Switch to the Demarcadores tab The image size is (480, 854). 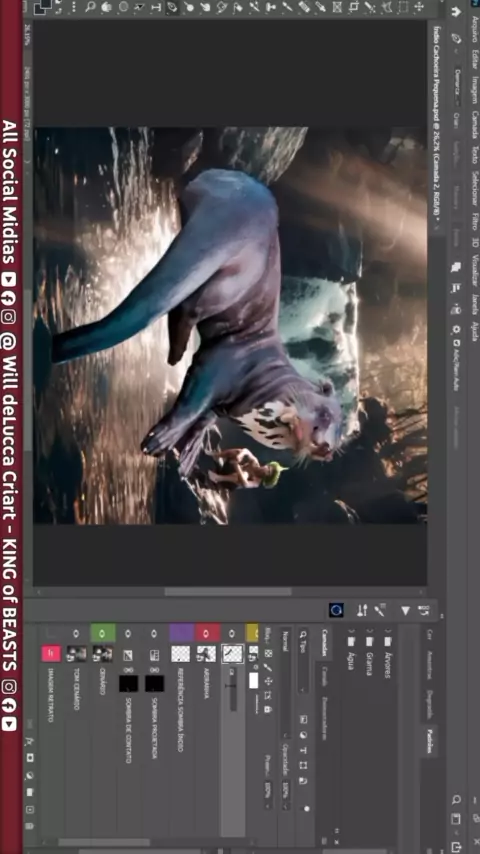[324, 717]
